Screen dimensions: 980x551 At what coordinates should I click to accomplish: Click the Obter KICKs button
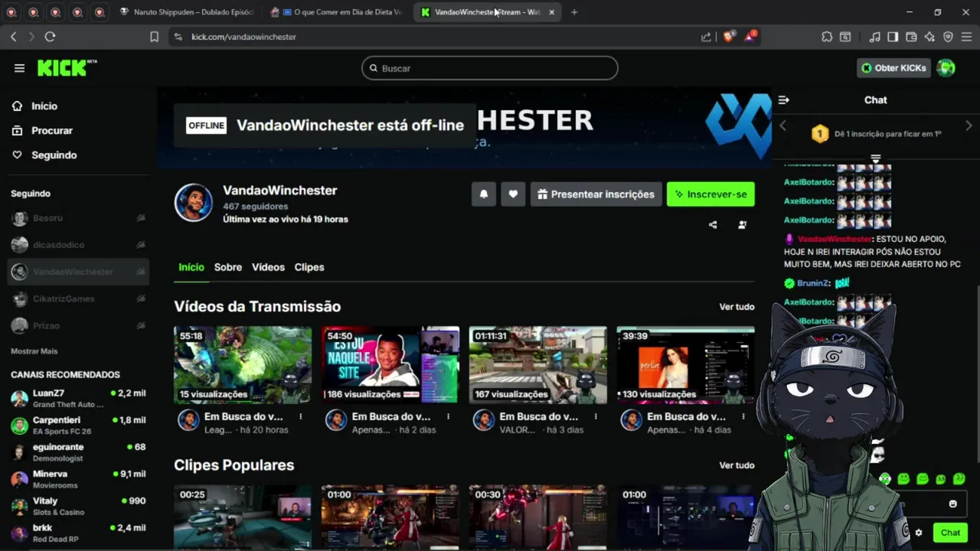[893, 68]
